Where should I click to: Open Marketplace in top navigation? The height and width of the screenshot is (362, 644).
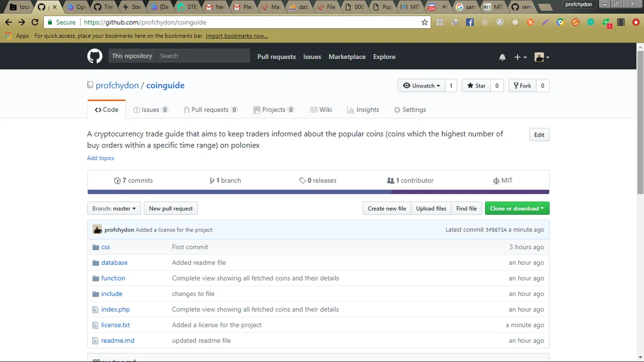(347, 57)
